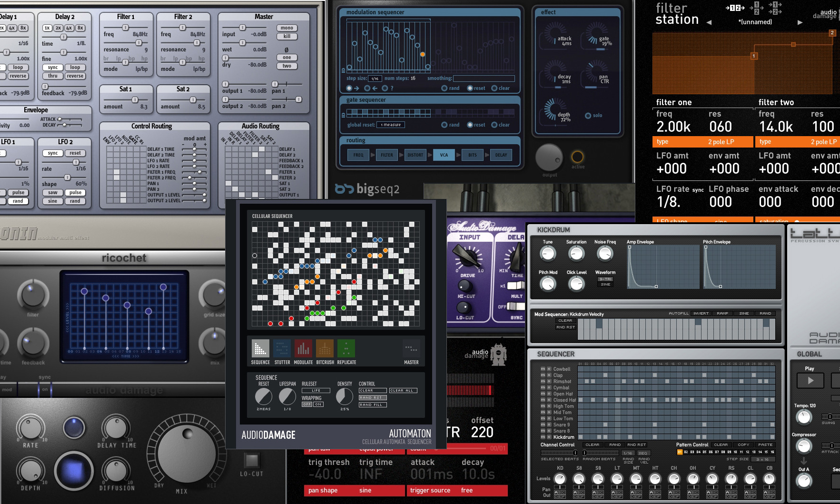Toggle the mono button in the Master section

[x=287, y=28]
